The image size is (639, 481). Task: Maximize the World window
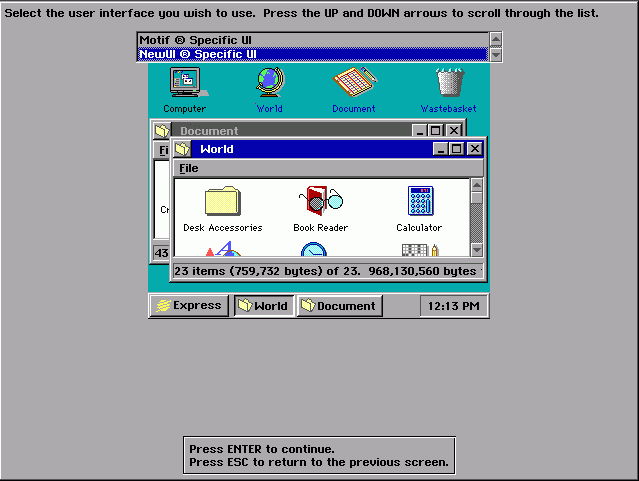coord(456,149)
